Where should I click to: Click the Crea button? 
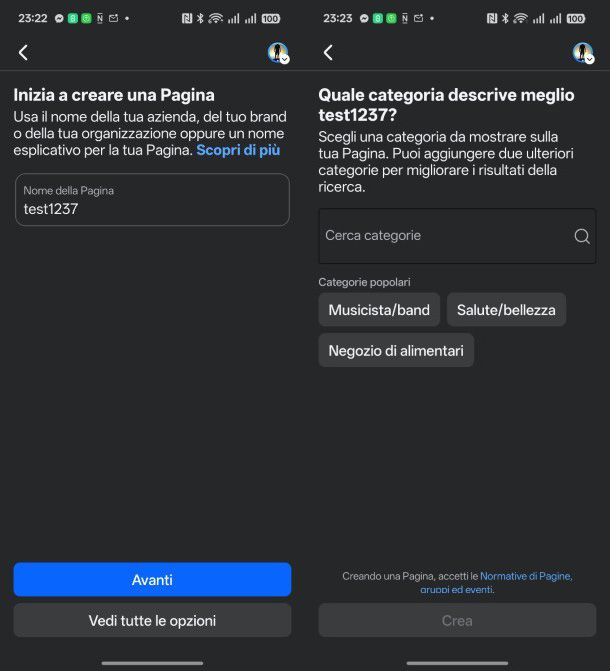pos(457,620)
